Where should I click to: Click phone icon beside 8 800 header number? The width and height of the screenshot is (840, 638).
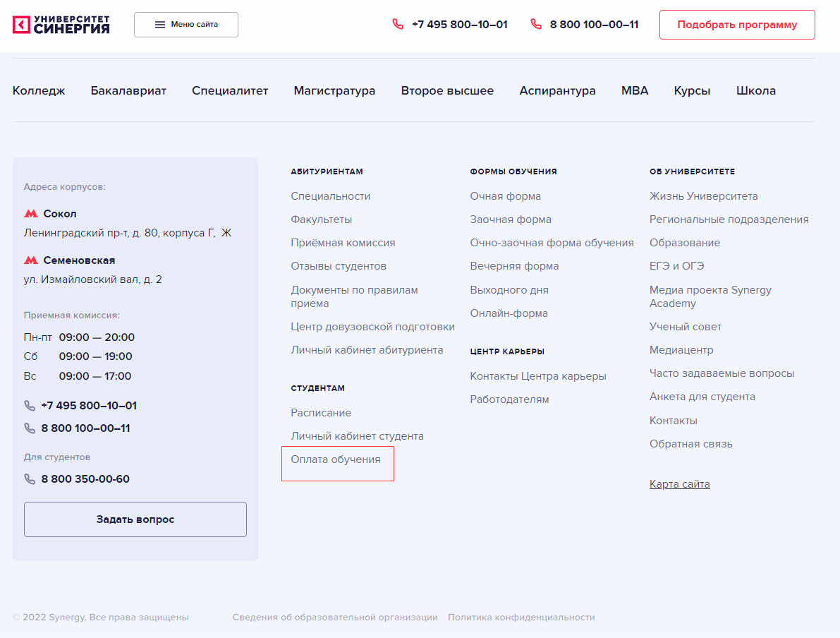[536, 25]
